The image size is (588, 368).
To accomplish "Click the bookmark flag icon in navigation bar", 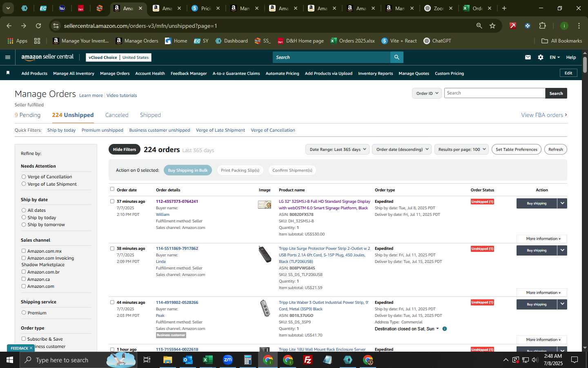I will (x=8, y=73).
